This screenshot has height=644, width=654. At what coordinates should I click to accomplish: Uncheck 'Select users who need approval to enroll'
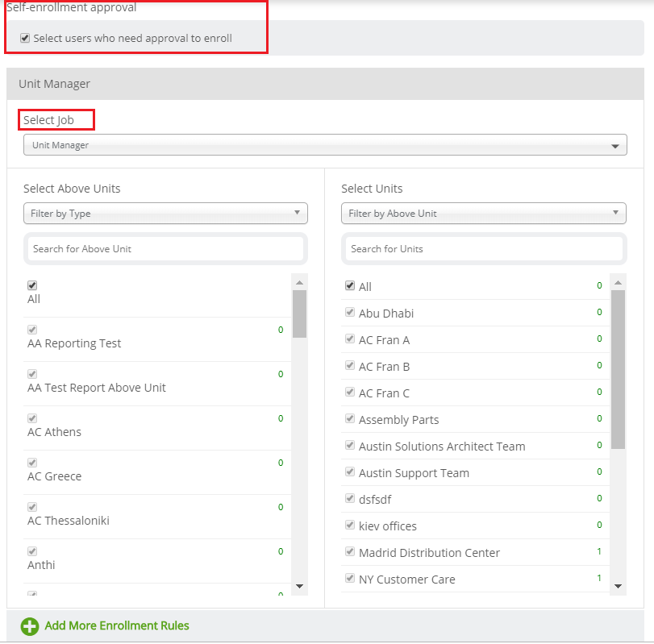(x=25, y=39)
